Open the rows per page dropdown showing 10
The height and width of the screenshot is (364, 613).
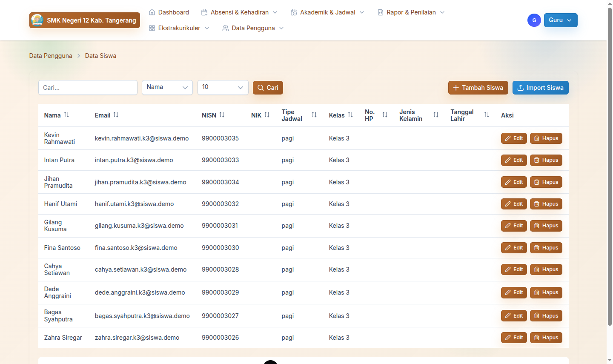(x=223, y=87)
